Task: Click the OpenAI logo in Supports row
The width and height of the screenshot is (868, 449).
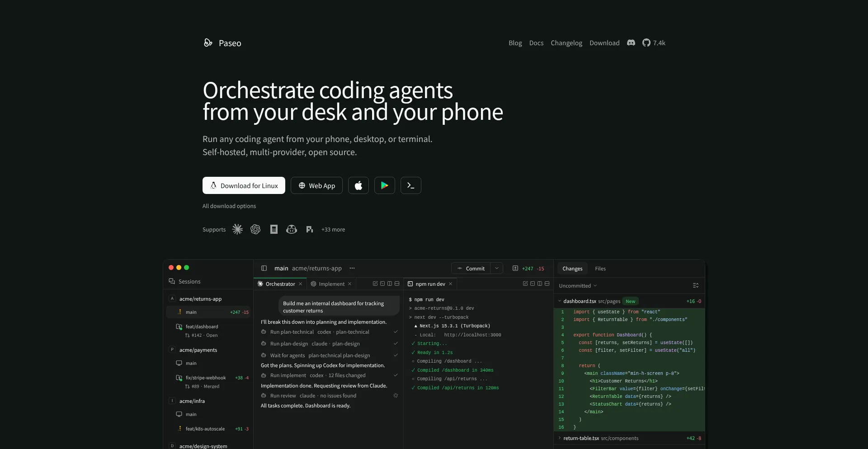Action: 255,229
